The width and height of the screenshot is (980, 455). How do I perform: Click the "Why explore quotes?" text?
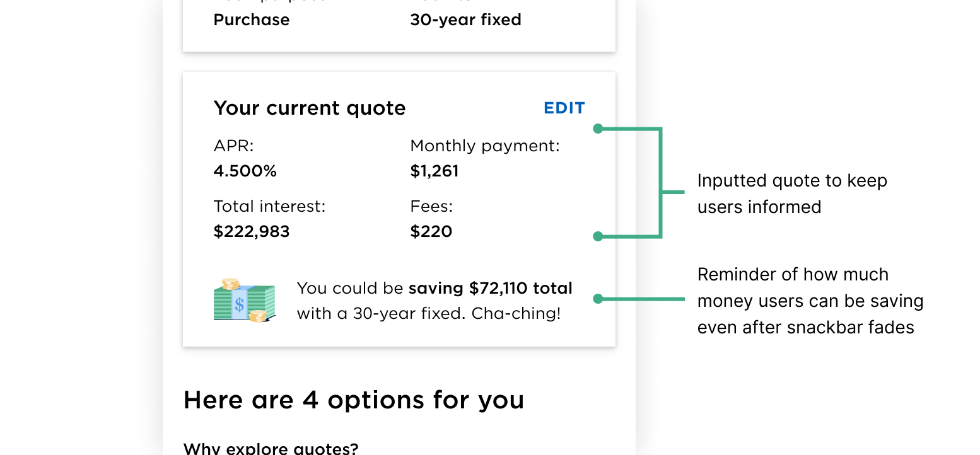point(271,449)
